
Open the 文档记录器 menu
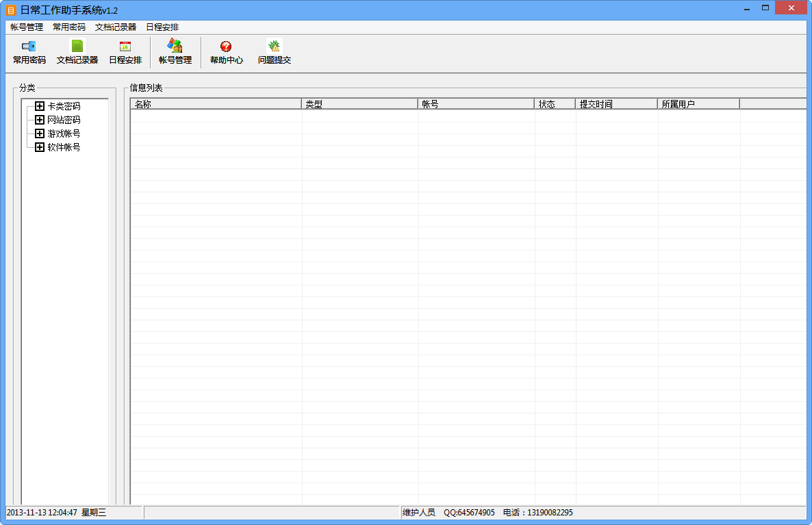coord(116,27)
